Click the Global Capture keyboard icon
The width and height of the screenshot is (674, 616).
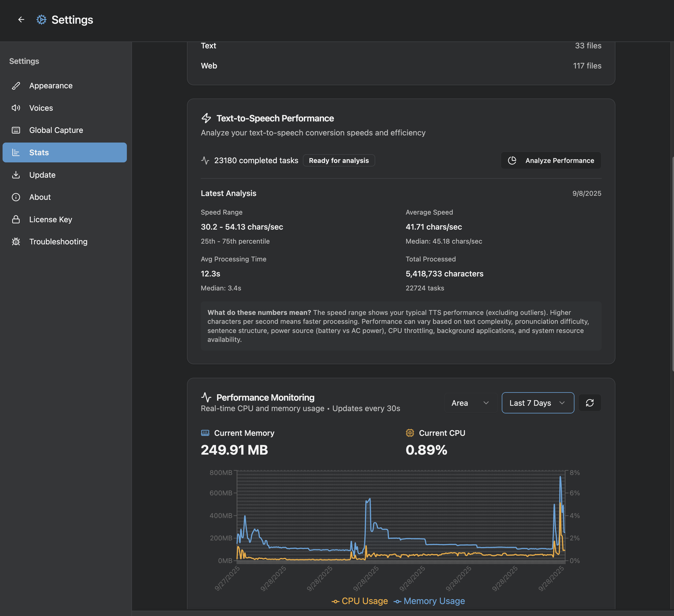16,130
